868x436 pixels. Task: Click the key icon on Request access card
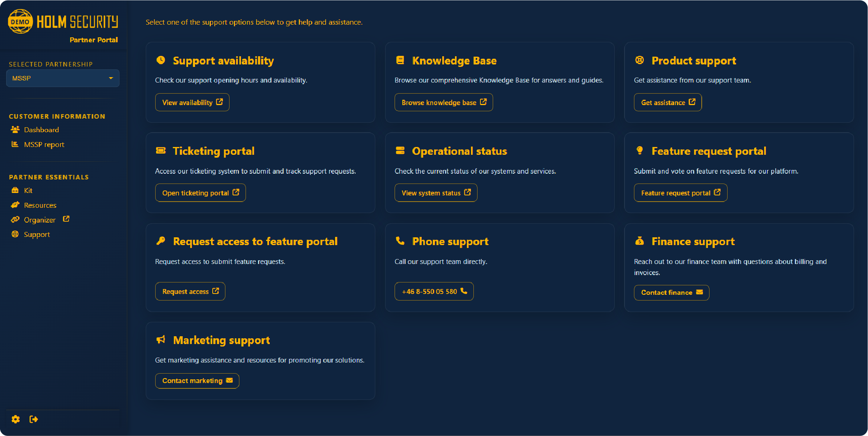[x=161, y=241]
